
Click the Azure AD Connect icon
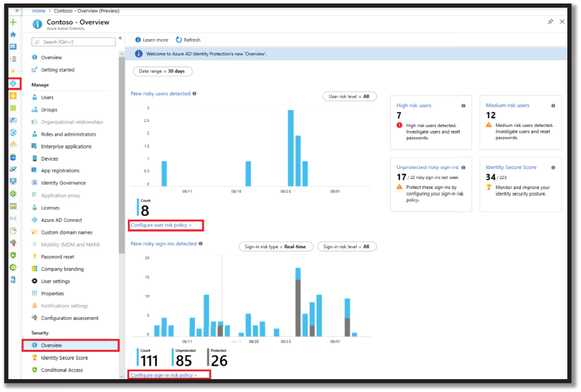tap(34, 220)
